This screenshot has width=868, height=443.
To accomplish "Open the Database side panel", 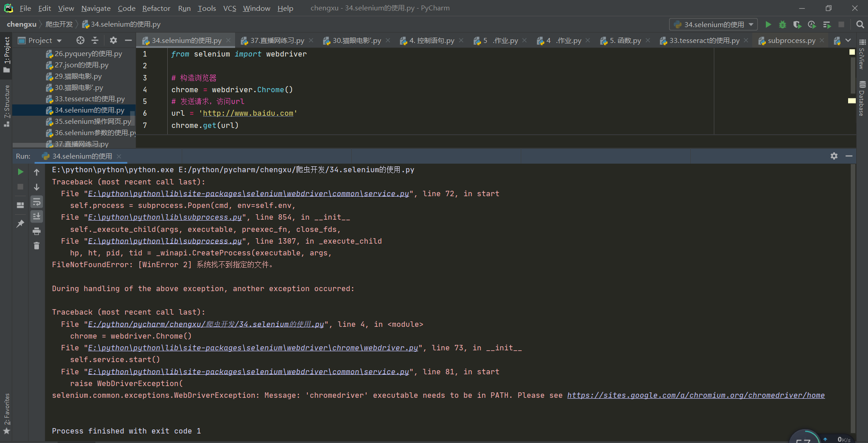I will click(862, 99).
